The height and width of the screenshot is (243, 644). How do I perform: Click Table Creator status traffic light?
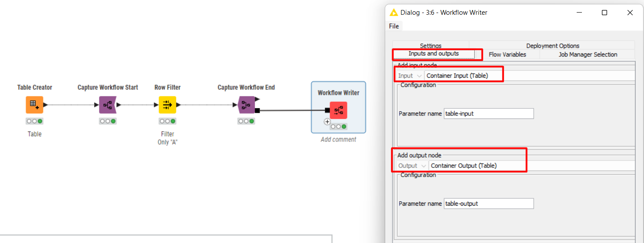34,121
